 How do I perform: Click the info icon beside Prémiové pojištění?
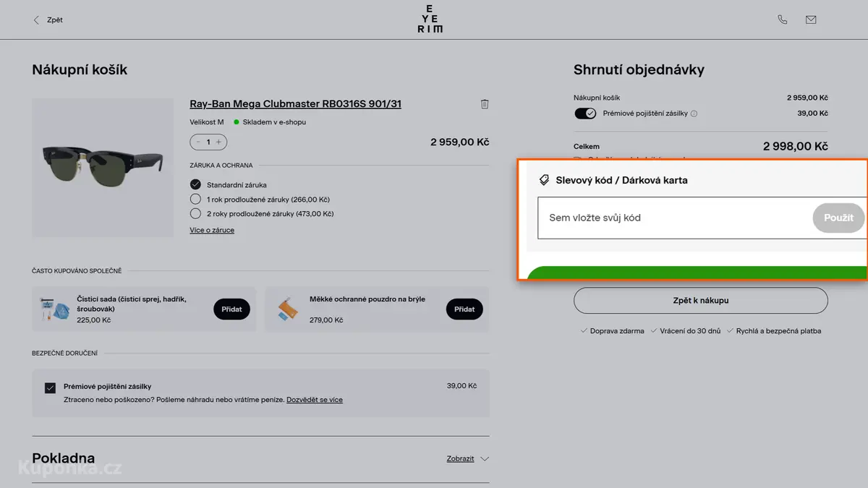pyautogui.click(x=694, y=114)
